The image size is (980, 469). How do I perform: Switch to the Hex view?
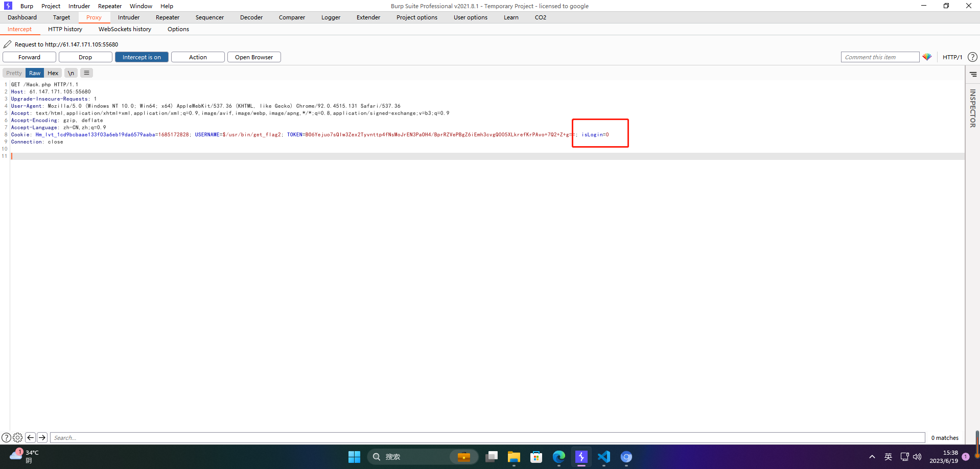click(x=53, y=73)
